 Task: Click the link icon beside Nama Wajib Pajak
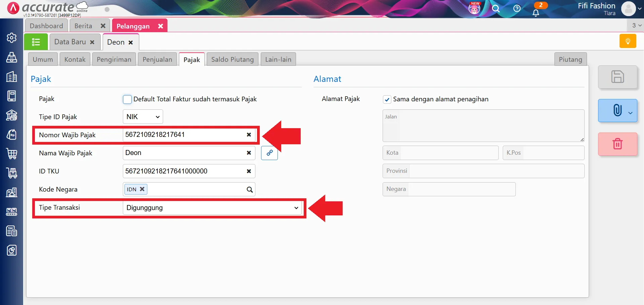[269, 153]
